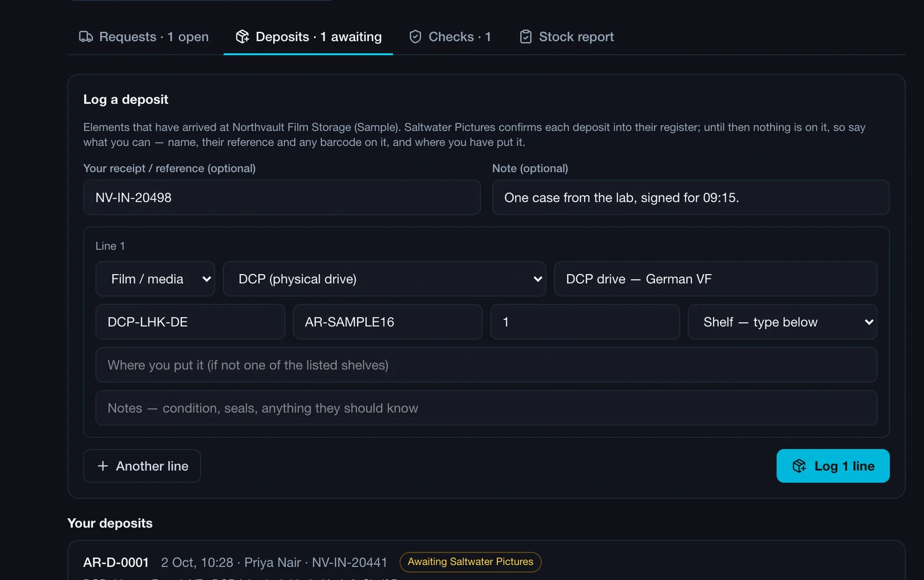Add Another line to the deposit
The height and width of the screenshot is (580, 924).
tap(142, 466)
